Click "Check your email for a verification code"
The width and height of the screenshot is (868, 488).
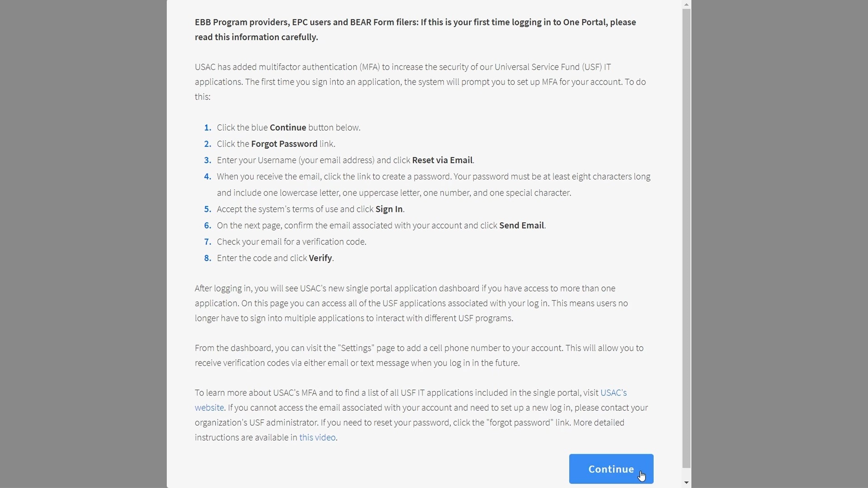click(x=291, y=241)
